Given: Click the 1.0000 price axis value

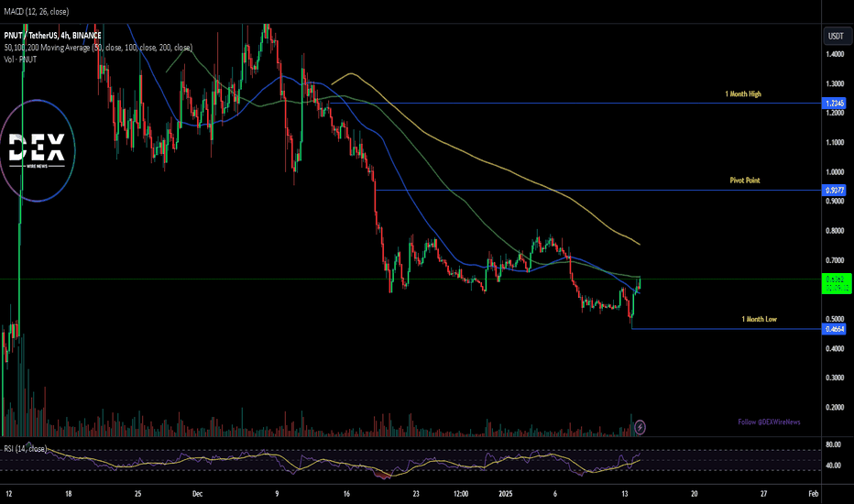Looking at the screenshot, I should tap(835, 172).
